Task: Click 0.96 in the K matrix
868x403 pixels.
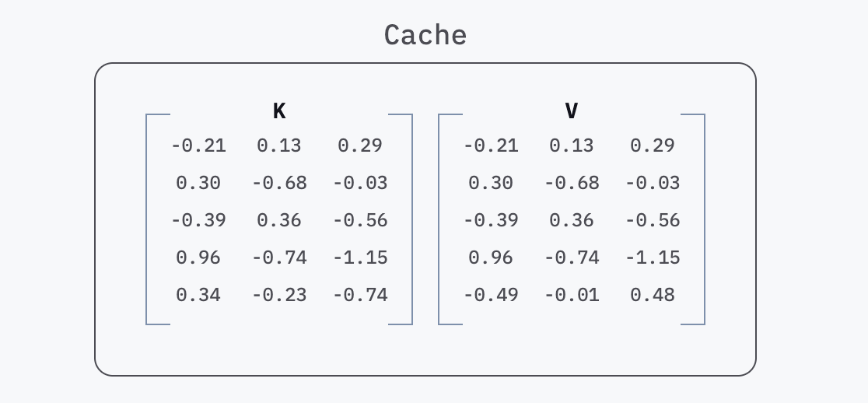Action: click(198, 258)
